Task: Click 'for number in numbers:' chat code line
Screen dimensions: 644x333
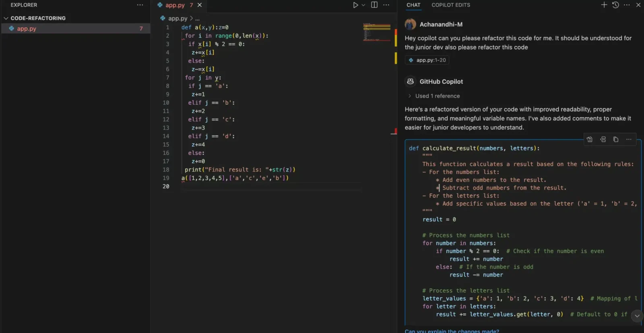Action: coord(459,243)
